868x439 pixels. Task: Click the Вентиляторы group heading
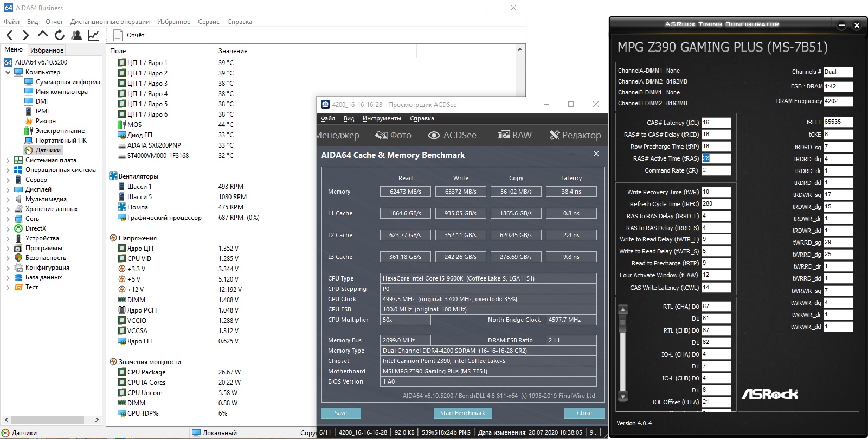point(134,176)
